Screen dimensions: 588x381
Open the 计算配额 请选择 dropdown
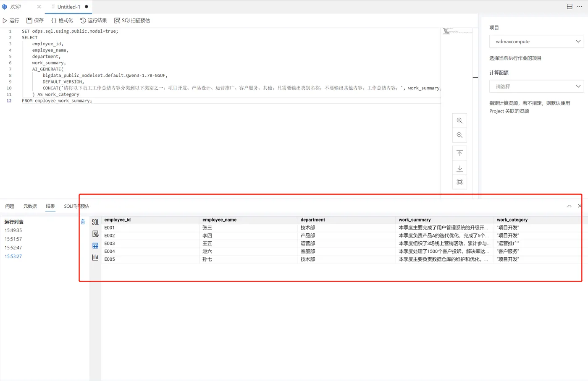[x=536, y=86]
